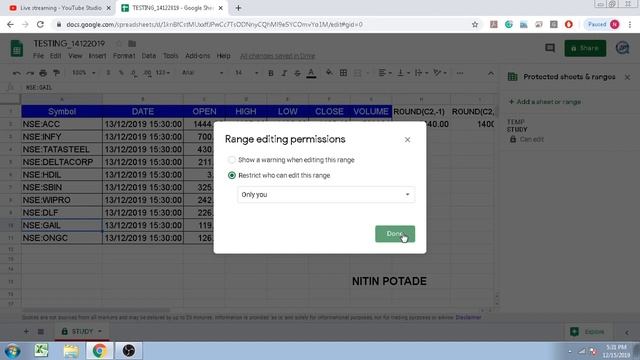Click 'All changes saved in Drive' link

[x=277, y=56]
